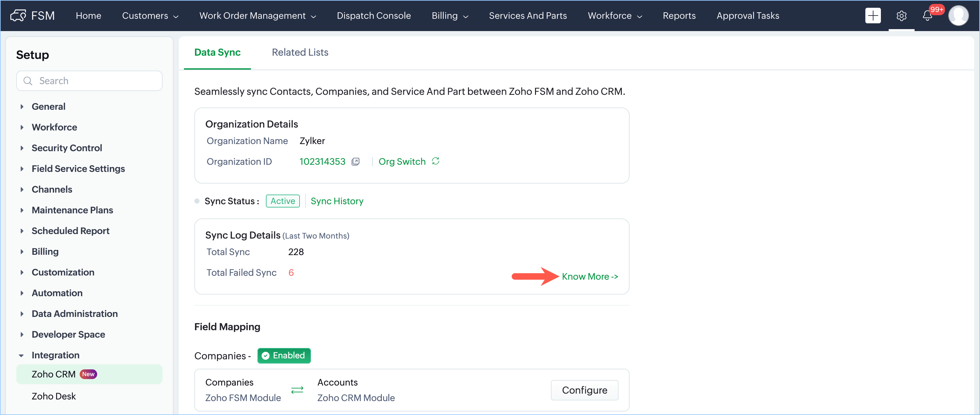
Task: Click the Setup search field
Action: coord(89,81)
